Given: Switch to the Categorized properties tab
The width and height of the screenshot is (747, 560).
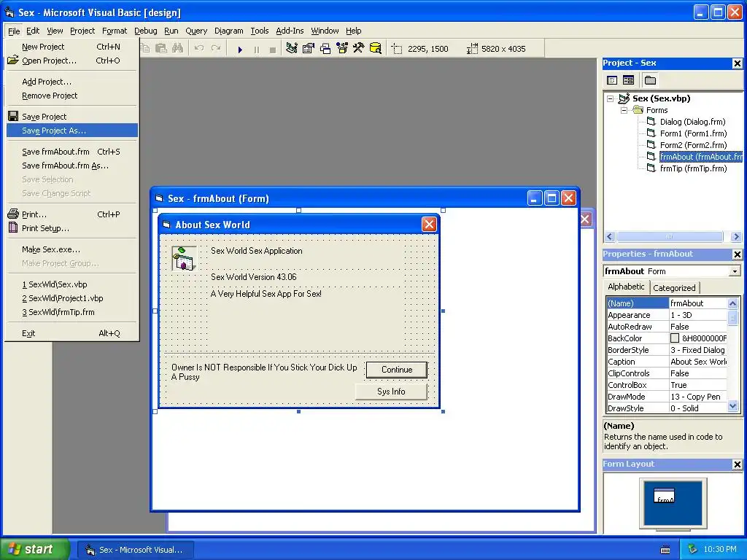Looking at the screenshot, I should pyautogui.click(x=674, y=287).
